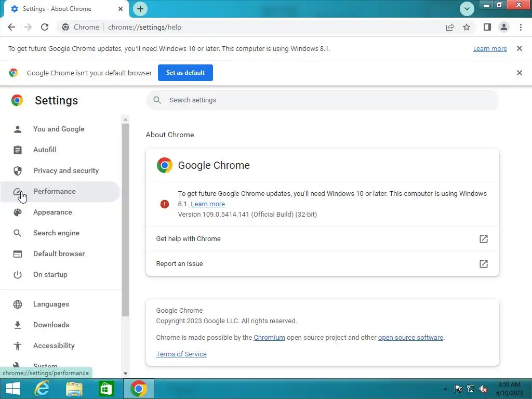Click the network icon in system tray

(471, 389)
